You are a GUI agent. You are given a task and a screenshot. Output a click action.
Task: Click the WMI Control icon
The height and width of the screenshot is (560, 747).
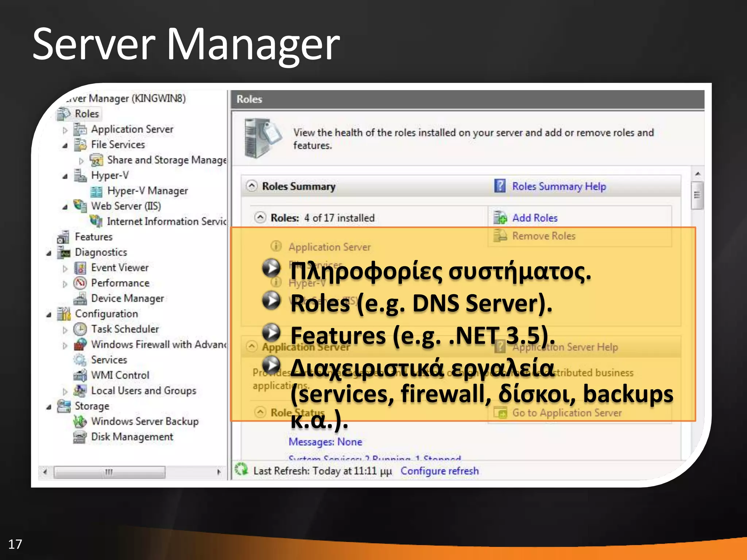pyautogui.click(x=80, y=375)
